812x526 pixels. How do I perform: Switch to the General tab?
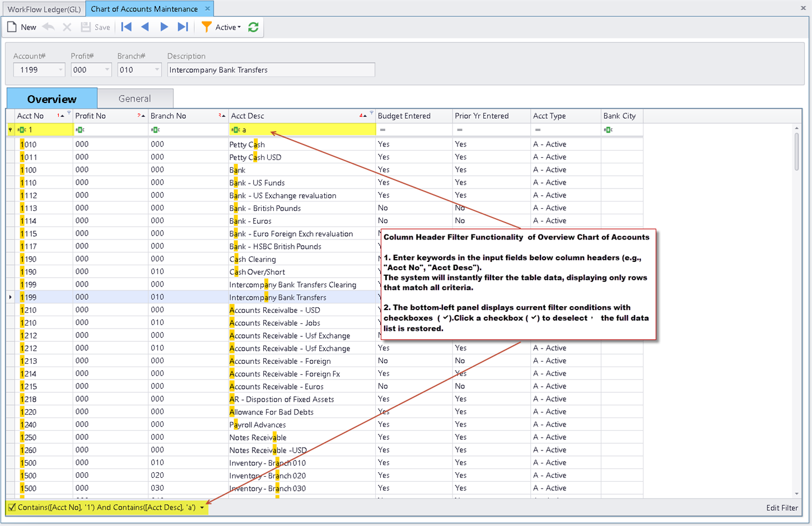coord(134,98)
